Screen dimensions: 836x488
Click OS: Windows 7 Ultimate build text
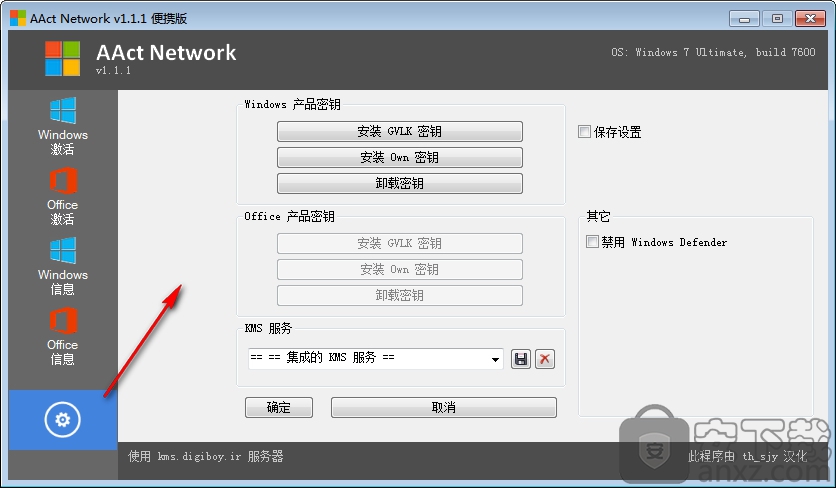click(713, 52)
